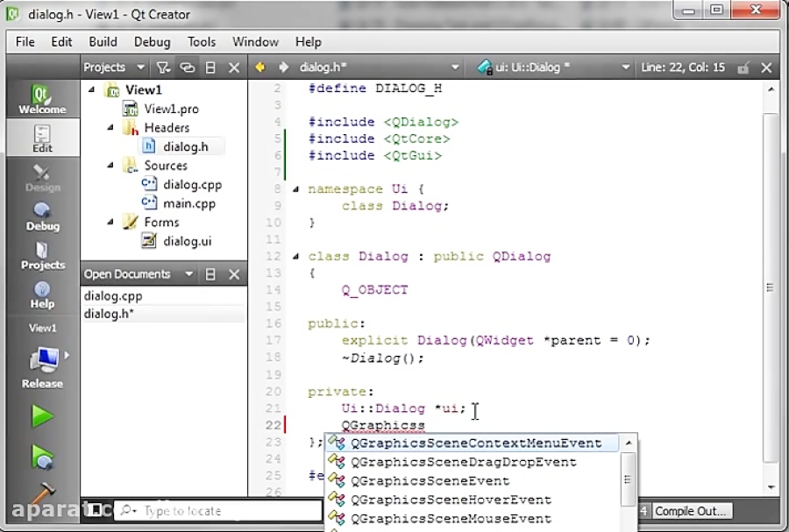Image resolution: width=789 pixels, height=532 pixels.
Task: Switch to Edit mode
Action: pyautogui.click(x=42, y=139)
